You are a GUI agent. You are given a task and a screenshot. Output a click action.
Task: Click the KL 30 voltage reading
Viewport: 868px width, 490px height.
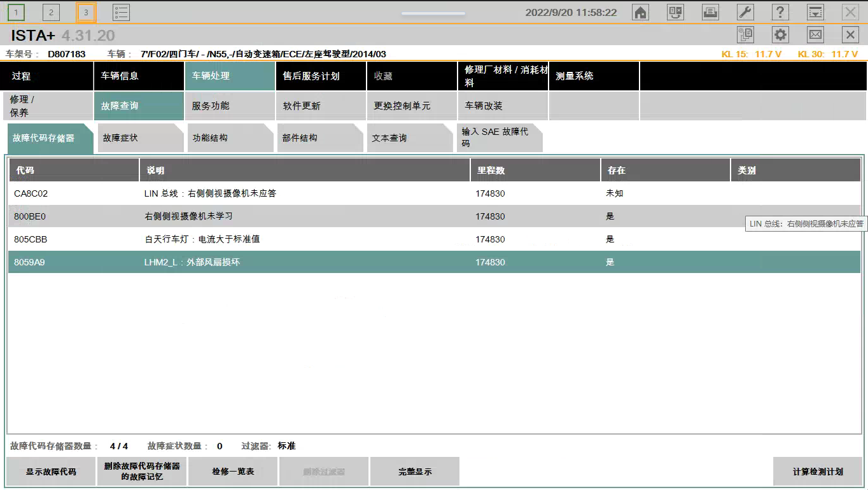tap(828, 54)
